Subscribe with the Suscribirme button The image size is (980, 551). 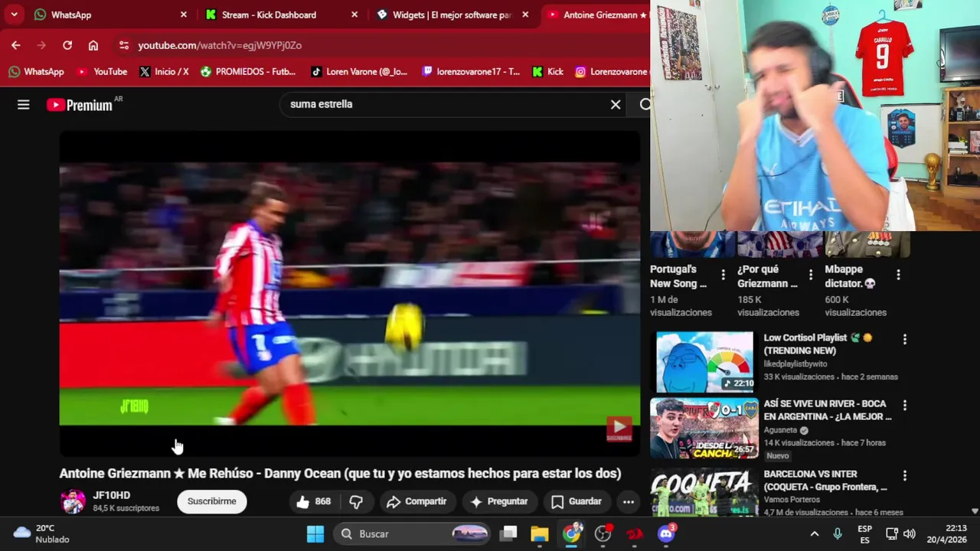pyautogui.click(x=212, y=501)
